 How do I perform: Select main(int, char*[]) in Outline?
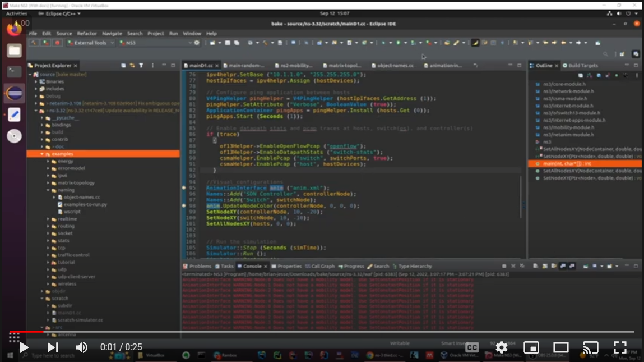coord(567,164)
